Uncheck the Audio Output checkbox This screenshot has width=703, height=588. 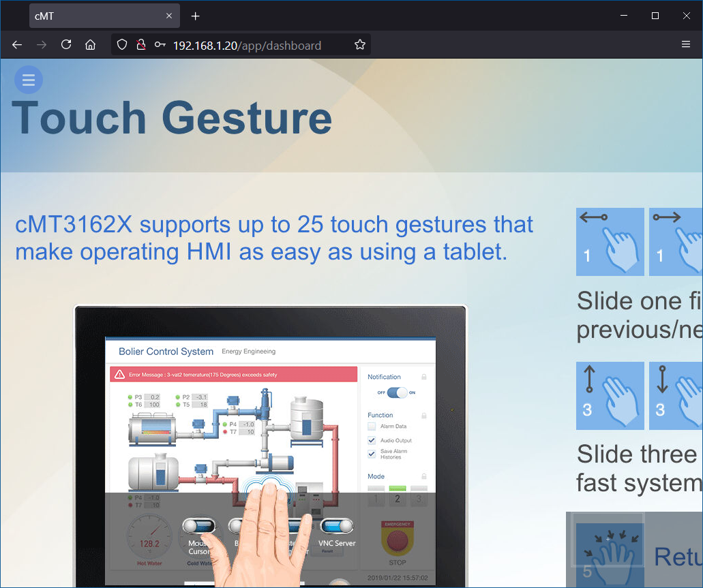372,440
